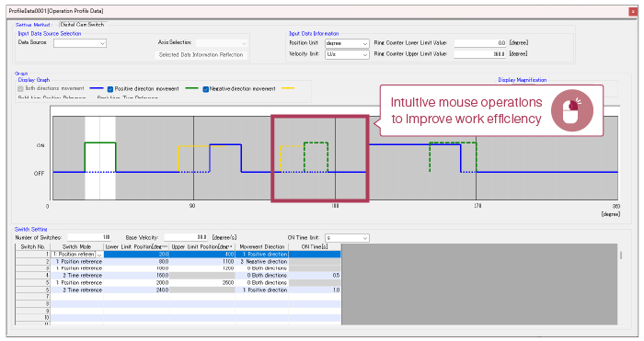Open the Position Unit dropdown
Image resolution: width=644 pixels, height=341 pixels.
pyautogui.click(x=347, y=43)
